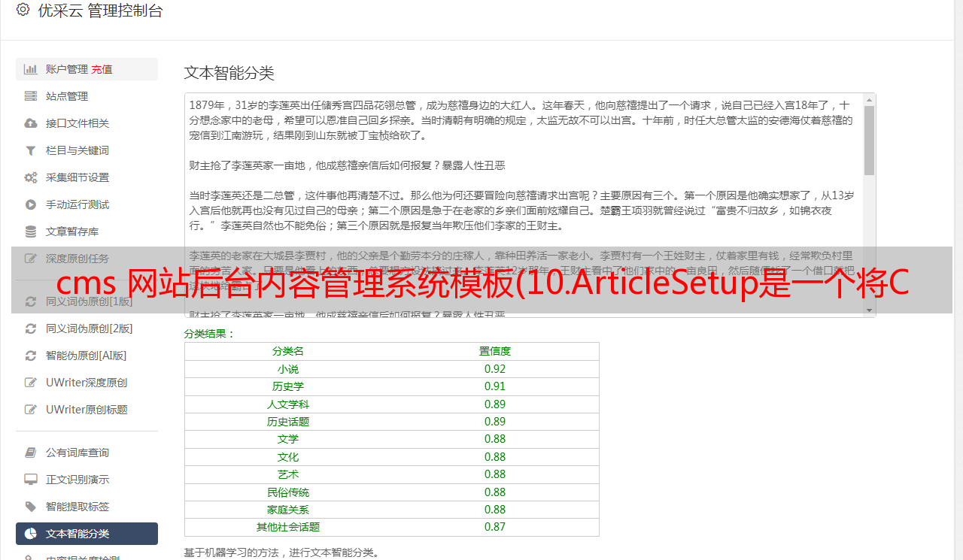Click the monitor icon beside 正文识别演示
The height and width of the screenshot is (560, 963).
31,480
